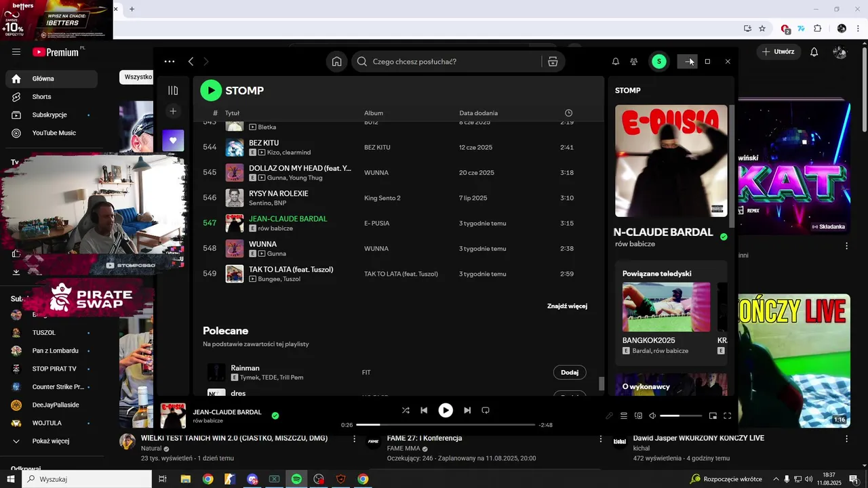Click YouTube Utwórz button
868x488 pixels.
pyautogui.click(x=778, y=52)
